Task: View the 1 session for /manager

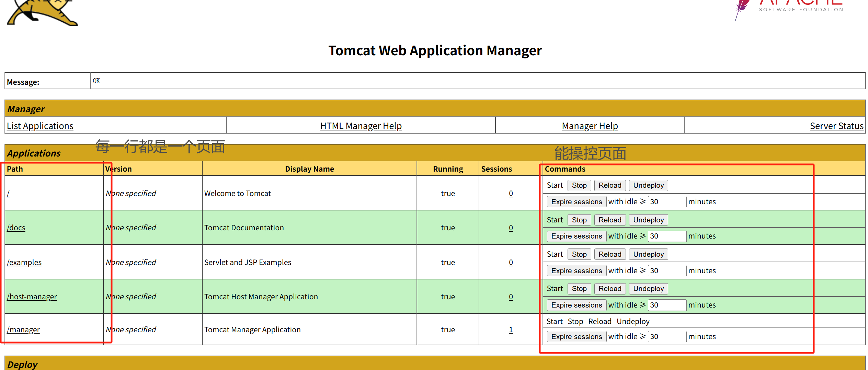Action: pos(511,329)
